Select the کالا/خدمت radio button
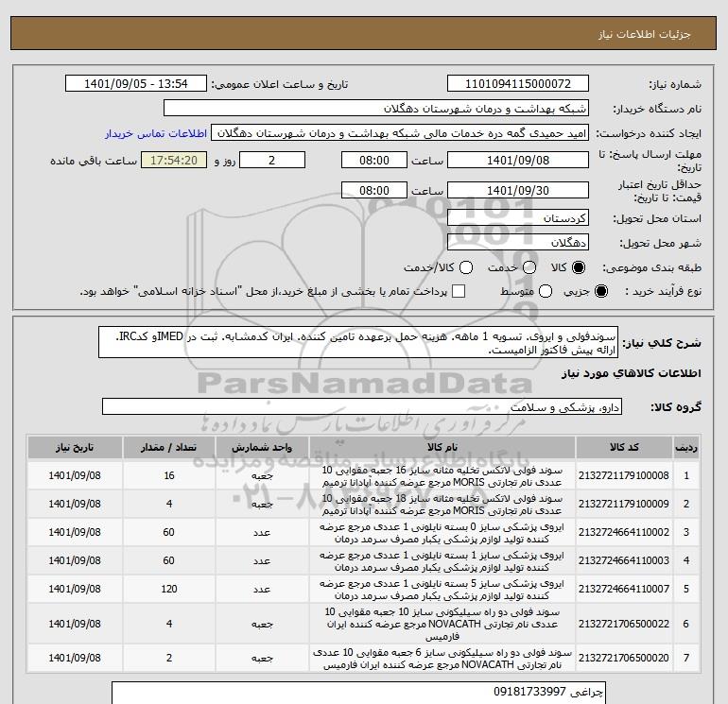This screenshot has height=704, width=728. [x=466, y=267]
